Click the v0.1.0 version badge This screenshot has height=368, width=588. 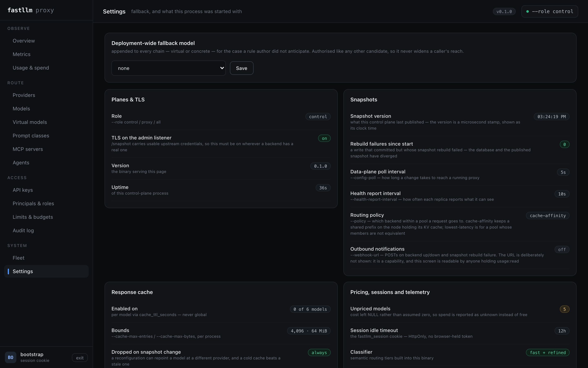[504, 11]
